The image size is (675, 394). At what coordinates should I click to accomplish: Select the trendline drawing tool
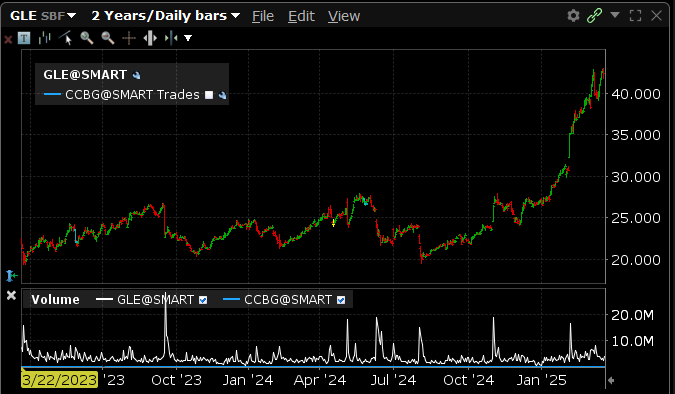point(65,38)
